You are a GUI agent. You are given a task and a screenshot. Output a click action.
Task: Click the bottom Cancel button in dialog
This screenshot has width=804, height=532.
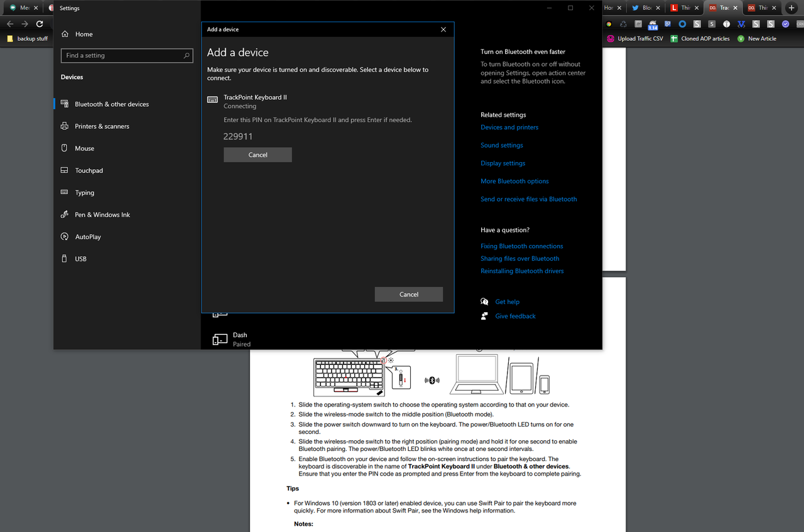(x=409, y=294)
